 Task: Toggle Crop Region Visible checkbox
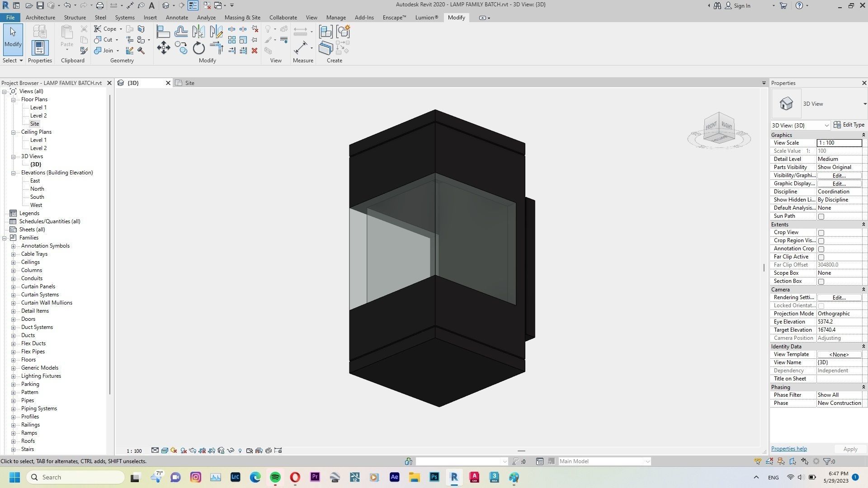click(x=821, y=241)
